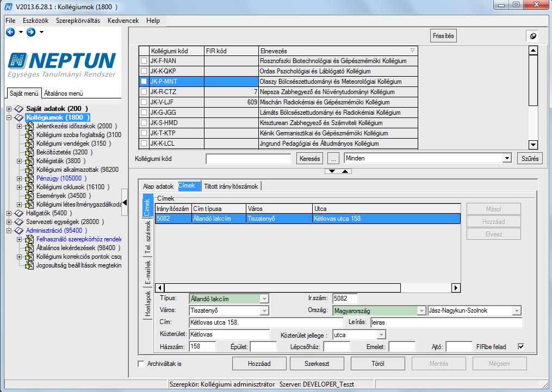Click the Keresés button
The height and width of the screenshot is (392, 552).
coord(310,158)
